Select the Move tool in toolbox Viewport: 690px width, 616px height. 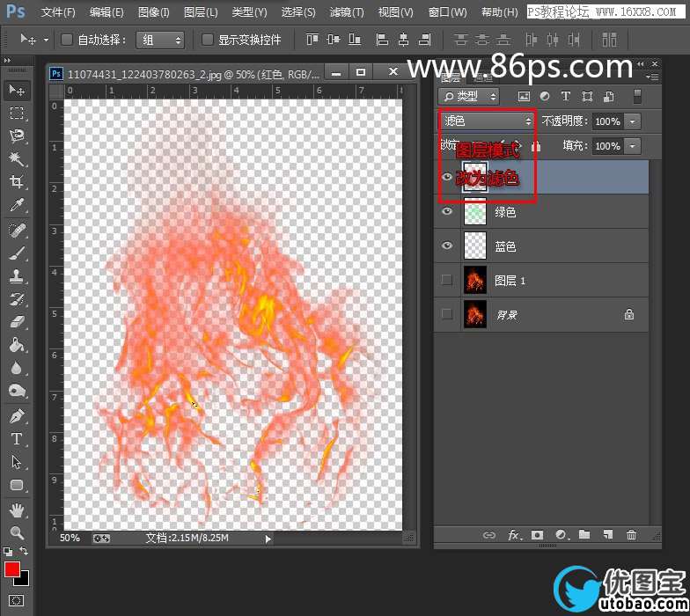(17, 90)
